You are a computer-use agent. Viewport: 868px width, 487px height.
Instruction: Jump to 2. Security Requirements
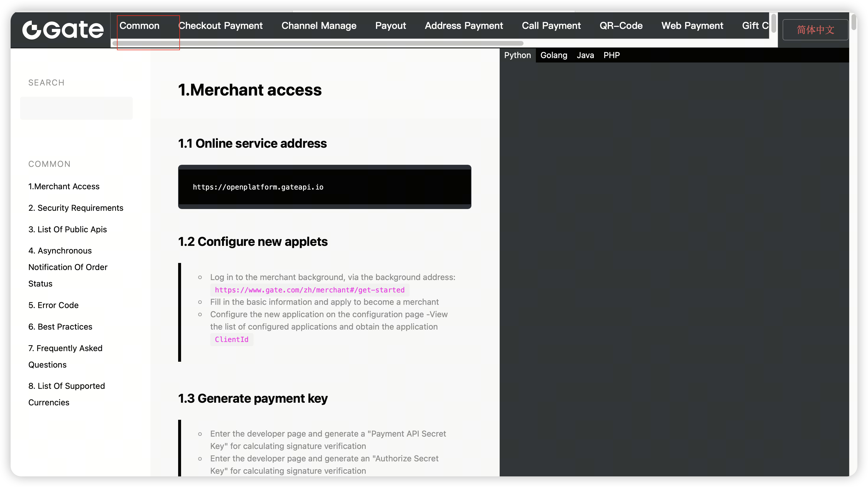pos(75,208)
